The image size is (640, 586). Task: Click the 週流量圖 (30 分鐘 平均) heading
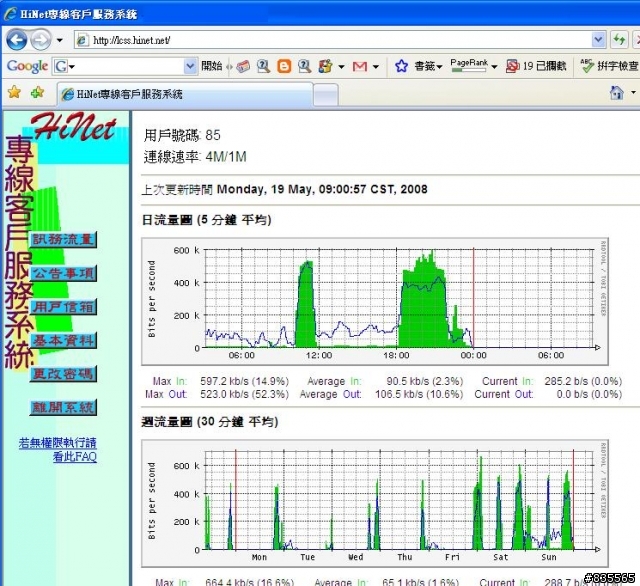tap(210, 422)
